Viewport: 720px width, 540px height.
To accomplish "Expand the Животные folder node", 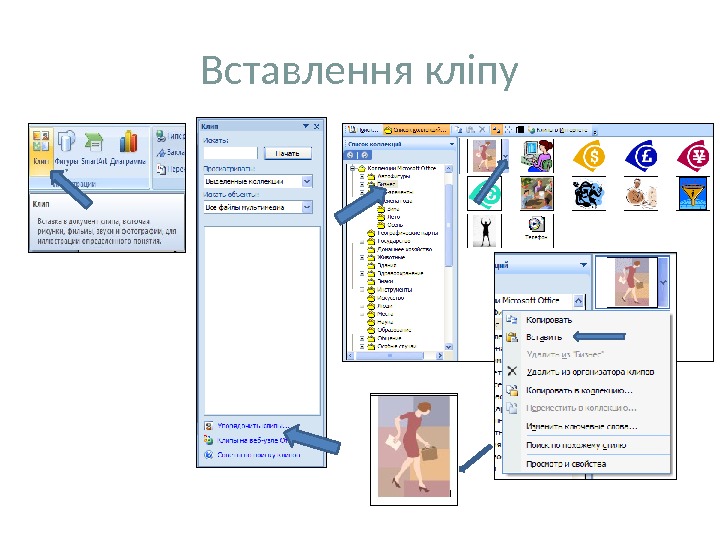I will point(362,257).
